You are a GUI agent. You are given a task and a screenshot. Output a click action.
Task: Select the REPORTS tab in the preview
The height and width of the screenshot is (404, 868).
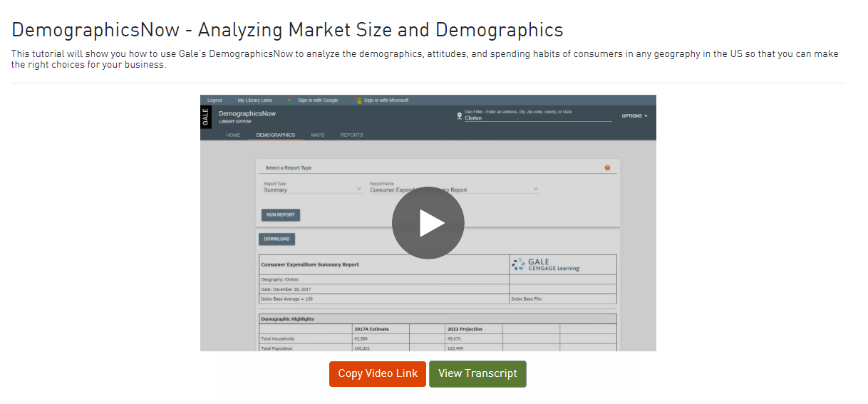pyautogui.click(x=351, y=135)
